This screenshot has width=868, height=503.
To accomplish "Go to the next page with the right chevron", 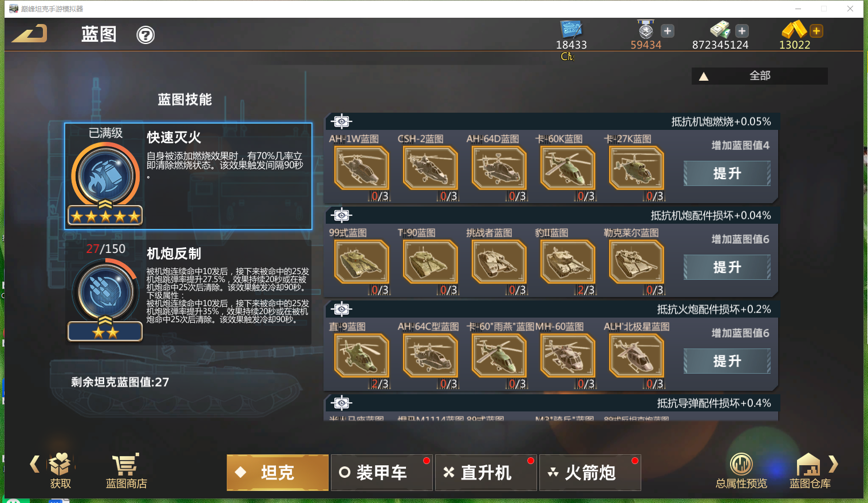I will click(x=833, y=464).
